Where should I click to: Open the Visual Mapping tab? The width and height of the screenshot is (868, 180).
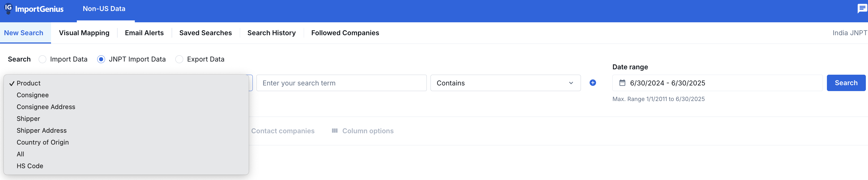click(84, 33)
